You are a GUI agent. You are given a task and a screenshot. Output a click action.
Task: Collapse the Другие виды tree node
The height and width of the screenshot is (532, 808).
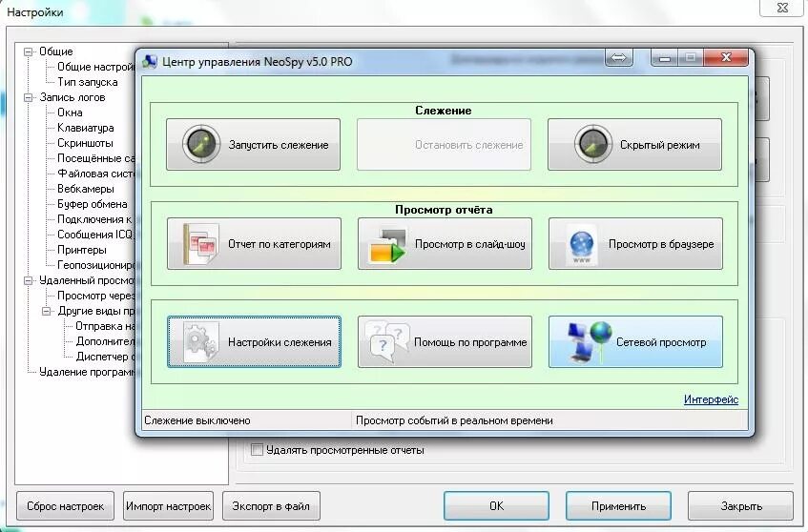(47, 311)
